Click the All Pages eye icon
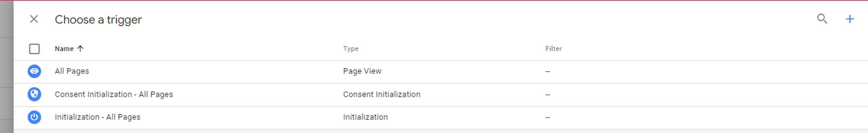Viewport: 868px width, 133px height. click(x=34, y=71)
